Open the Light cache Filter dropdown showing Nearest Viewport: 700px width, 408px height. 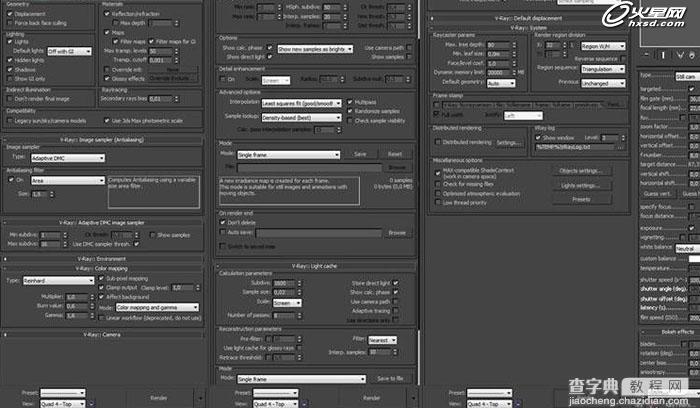pos(383,340)
